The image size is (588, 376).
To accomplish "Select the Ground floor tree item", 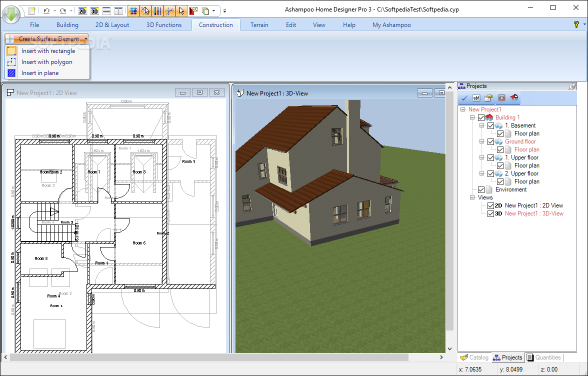I will click(520, 141).
